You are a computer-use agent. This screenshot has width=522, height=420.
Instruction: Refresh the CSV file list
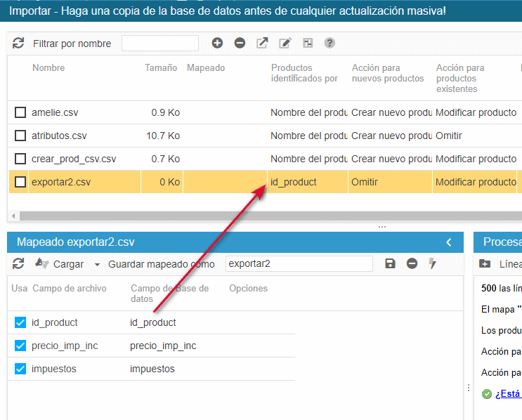coord(18,44)
